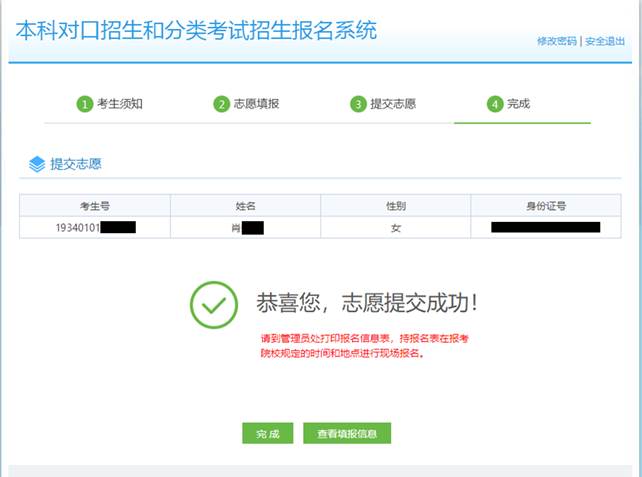This screenshot has width=642, height=477.
Task: Select the 性别 column header
Action: tap(396, 205)
